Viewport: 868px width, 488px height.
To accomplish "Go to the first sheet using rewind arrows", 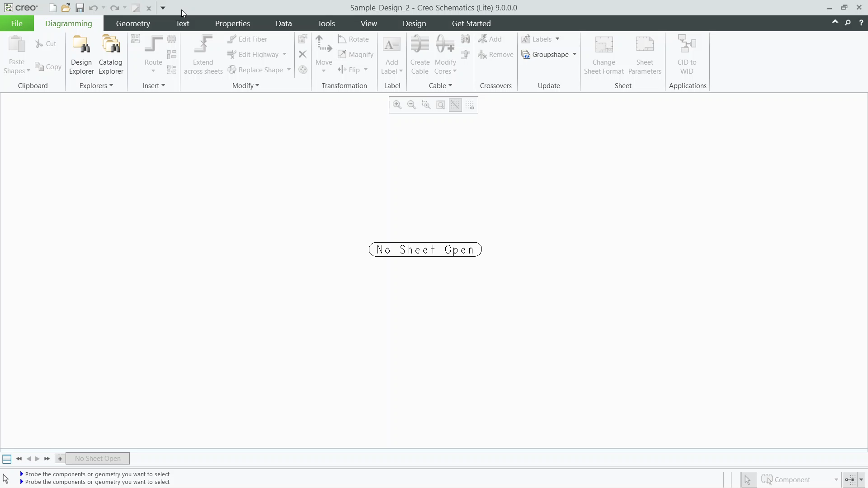I will point(19,459).
